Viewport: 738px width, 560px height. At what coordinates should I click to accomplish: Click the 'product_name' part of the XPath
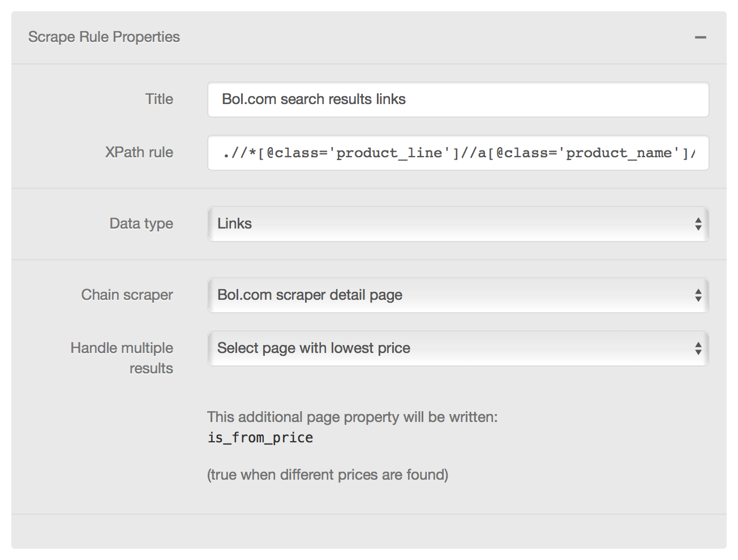tap(619, 153)
